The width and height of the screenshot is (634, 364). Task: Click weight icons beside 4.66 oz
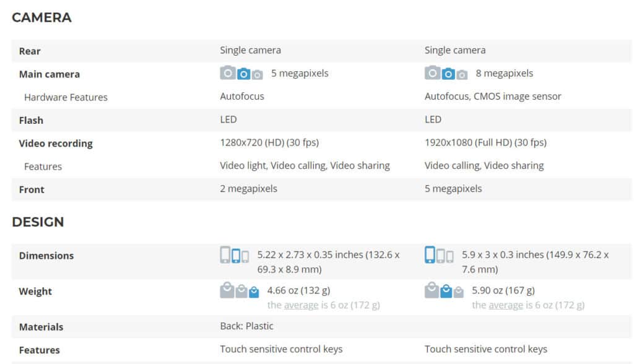click(240, 290)
